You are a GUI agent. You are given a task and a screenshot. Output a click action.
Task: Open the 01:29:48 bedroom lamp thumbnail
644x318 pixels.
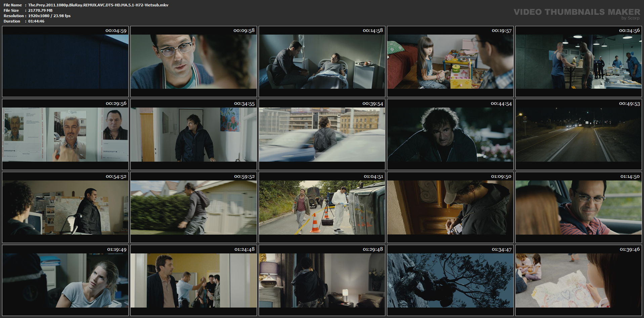pyautogui.click(x=322, y=280)
